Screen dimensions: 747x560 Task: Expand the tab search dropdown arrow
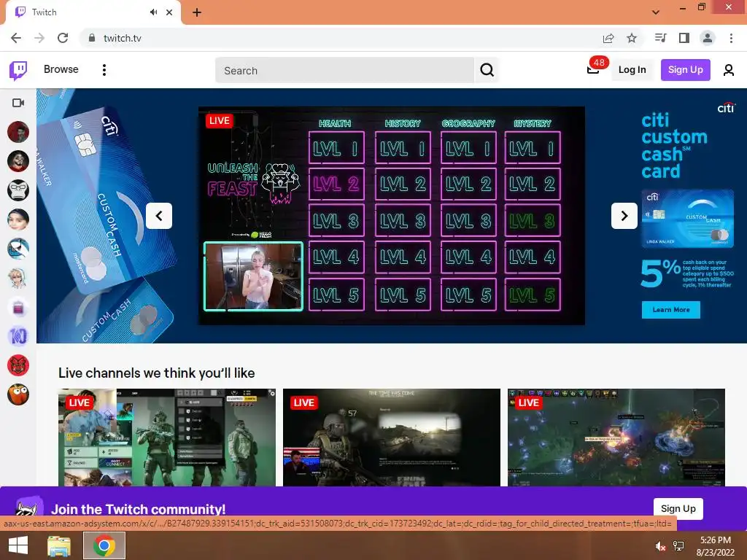[656, 12]
